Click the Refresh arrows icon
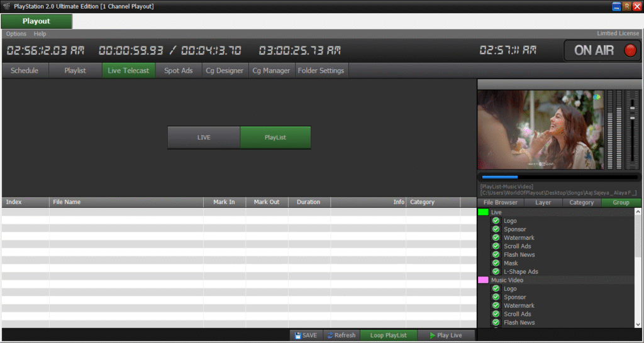The width and height of the screenshot is (644, 343). tap(330, 335)
